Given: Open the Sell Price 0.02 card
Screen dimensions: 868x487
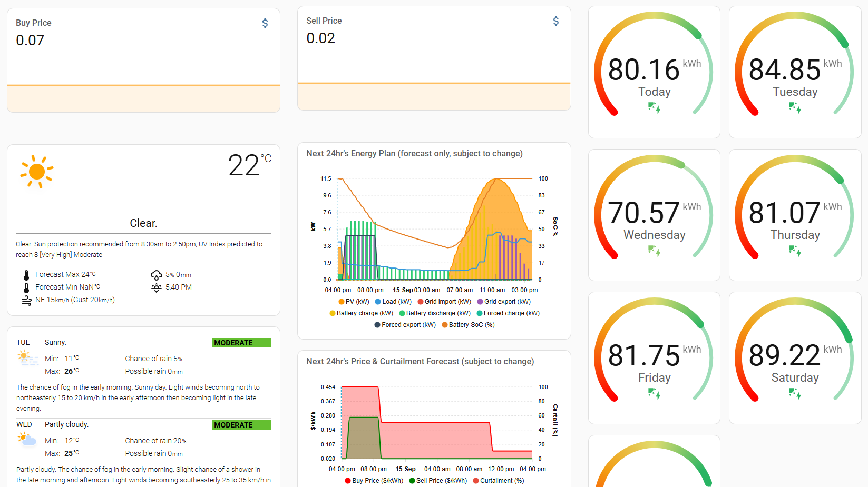Looking at the screenshot, I should click(x=434, y=58).
